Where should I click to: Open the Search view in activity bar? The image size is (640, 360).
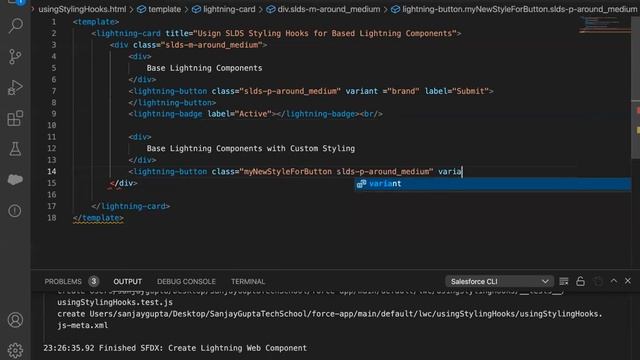coord(15,26)
